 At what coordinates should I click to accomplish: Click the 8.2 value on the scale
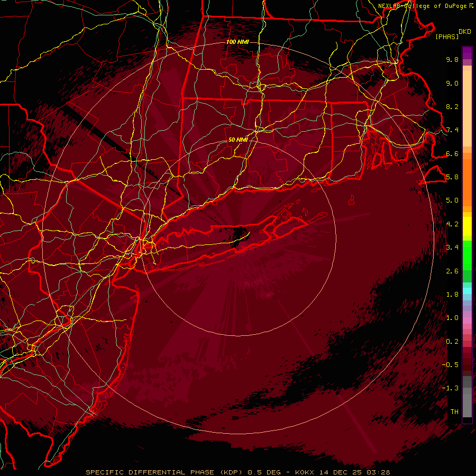click(x=452, y=106)
